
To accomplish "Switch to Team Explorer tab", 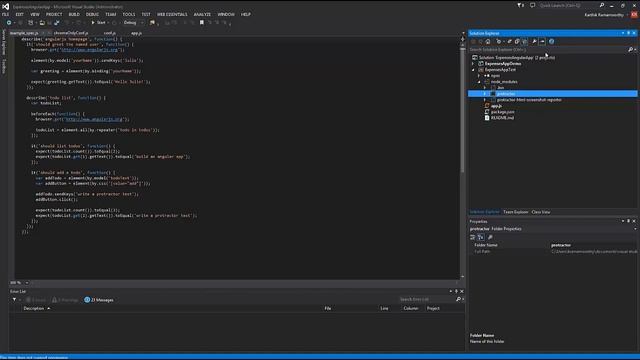I will click(515, 212).
